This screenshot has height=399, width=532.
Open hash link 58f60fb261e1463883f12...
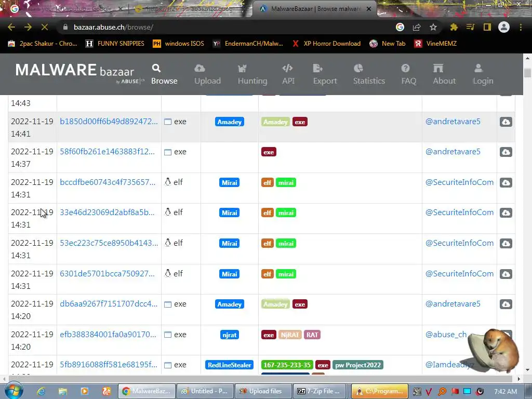[107, 152]
